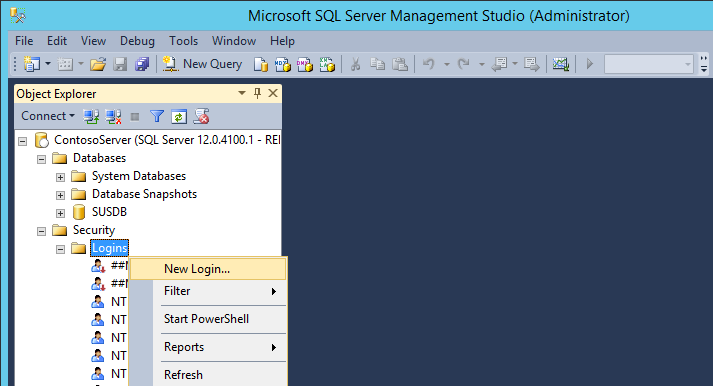Toggle Object Explorer auto-hide pin
Viewport: 713px width, 386px height.
(x=257, y=93)
